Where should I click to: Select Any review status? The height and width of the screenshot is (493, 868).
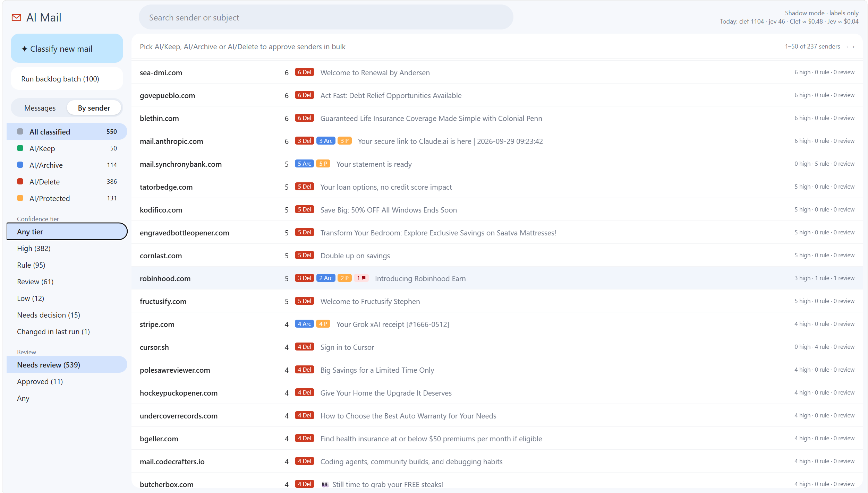pos(67,398)
